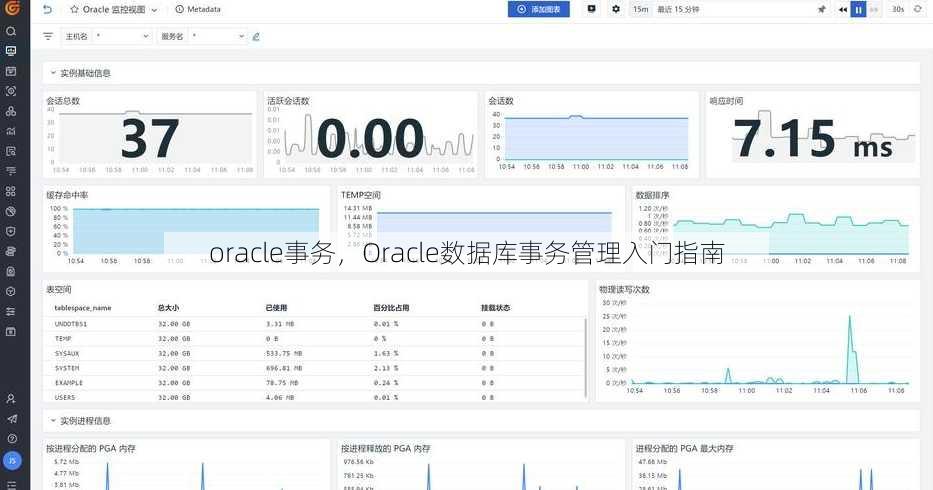Pause the dashboard auto refresh
Viewport: 933px width, 490px height.
(x=858, y=10)
